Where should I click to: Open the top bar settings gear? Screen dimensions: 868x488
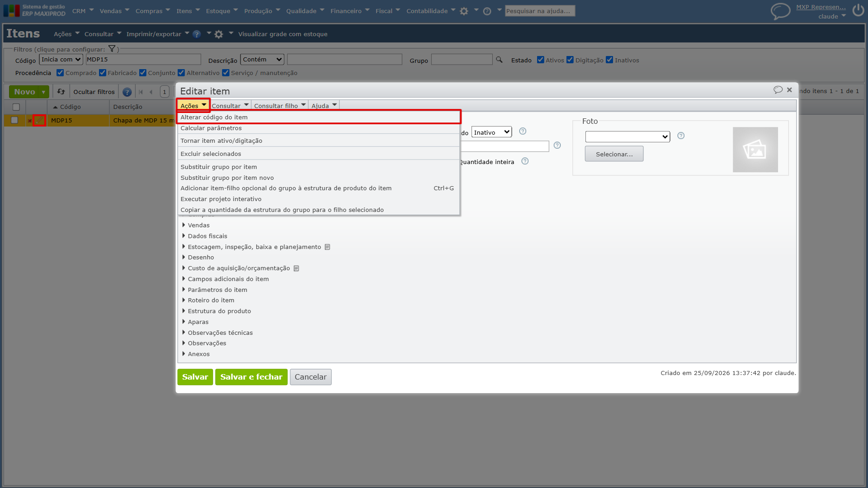pos(464,11)
